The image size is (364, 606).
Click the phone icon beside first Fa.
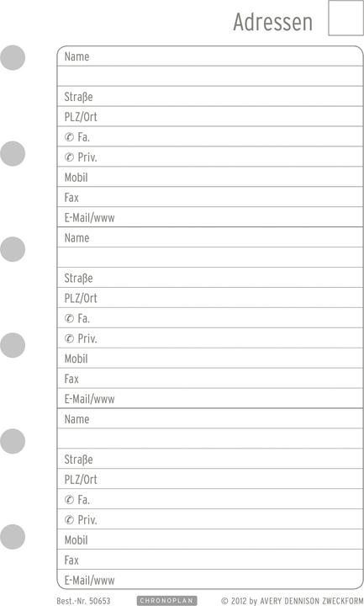tap(69, 137)
